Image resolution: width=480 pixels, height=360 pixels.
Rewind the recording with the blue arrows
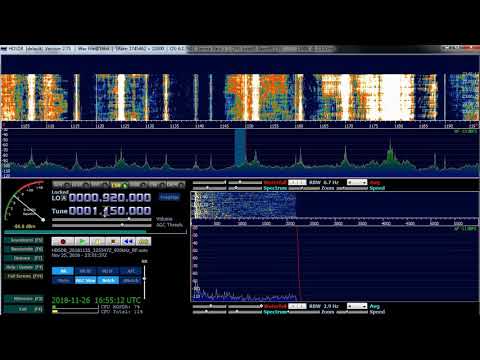coord(128,241)
